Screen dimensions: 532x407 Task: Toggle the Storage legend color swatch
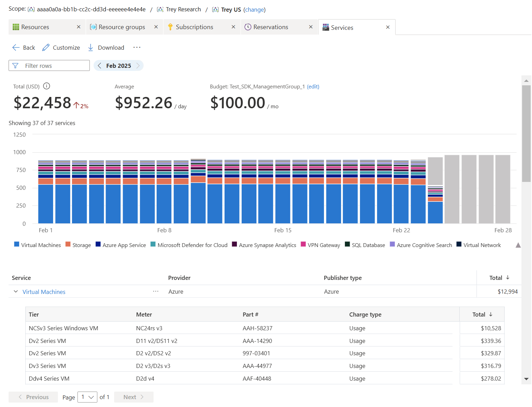pos(68,244)
